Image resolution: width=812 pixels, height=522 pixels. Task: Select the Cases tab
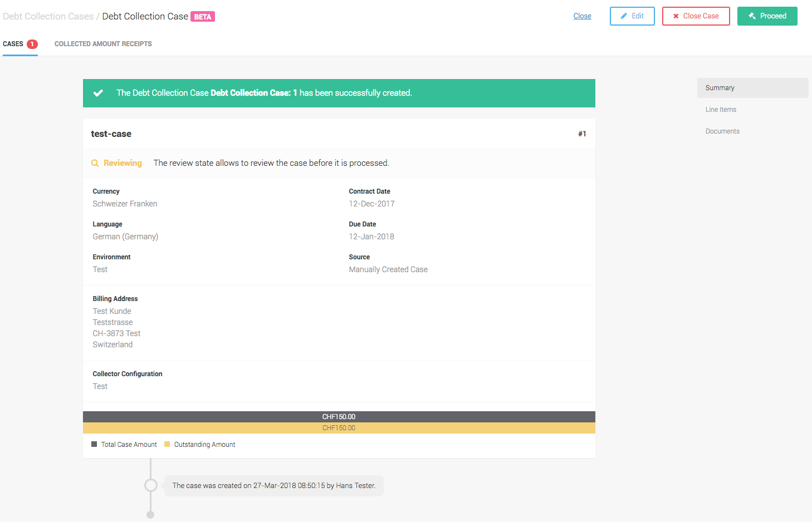(13, 44)
